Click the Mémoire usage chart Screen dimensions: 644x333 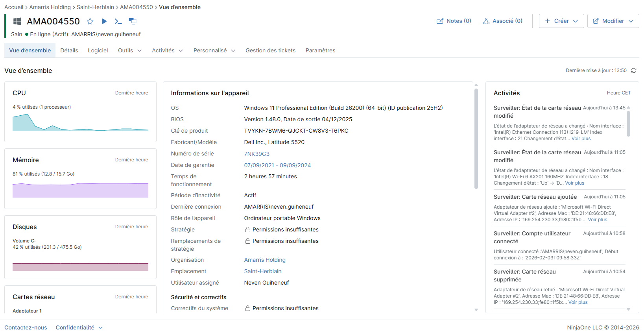coord(80,190)
